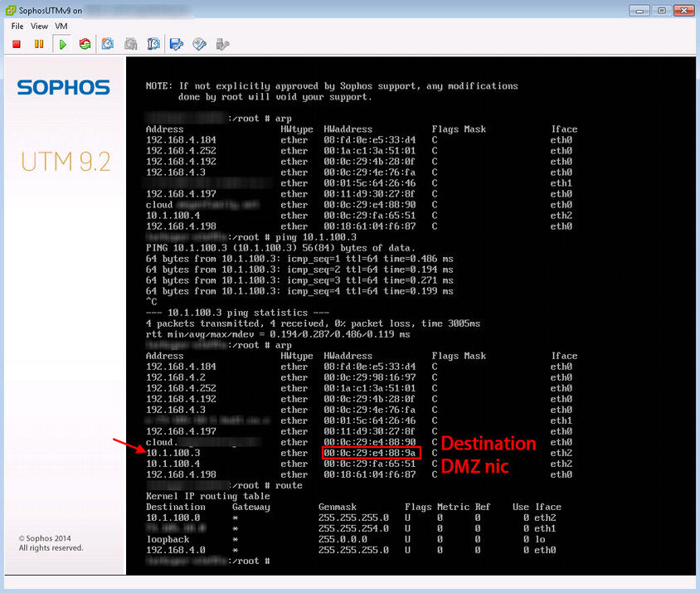The height and width of the screenshot is (593, 700).
Task: Click the 'Gateway' routing column header
Action: point(251,507)
